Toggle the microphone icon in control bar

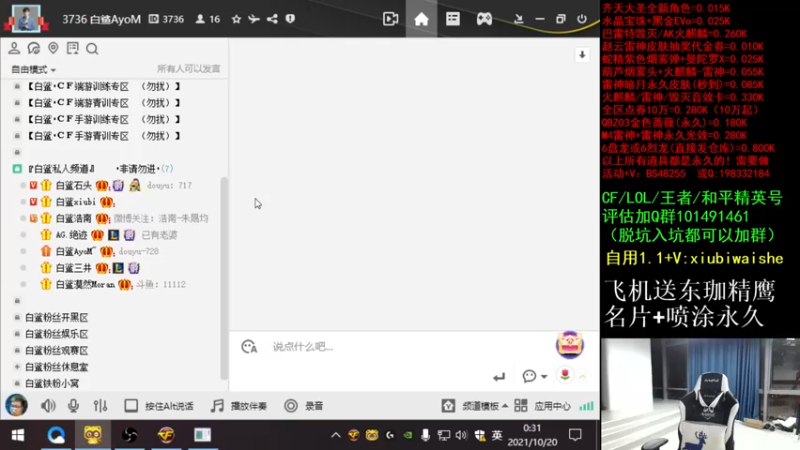click(73, 406)
